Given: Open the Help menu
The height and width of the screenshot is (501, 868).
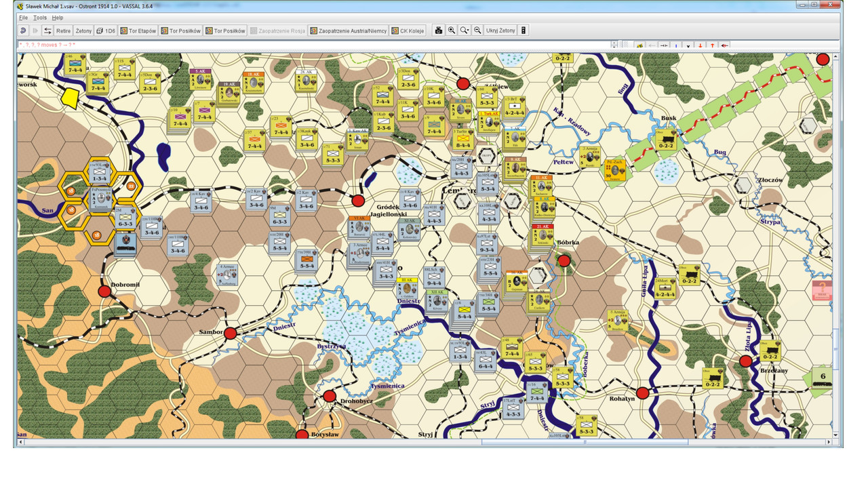Looking at the screenshot, I should [58, 18].
